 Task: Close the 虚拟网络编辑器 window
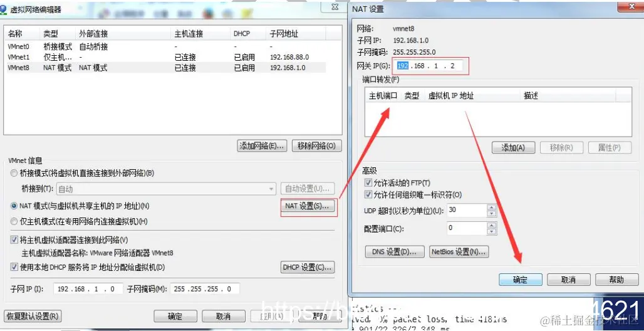point(336,7)
